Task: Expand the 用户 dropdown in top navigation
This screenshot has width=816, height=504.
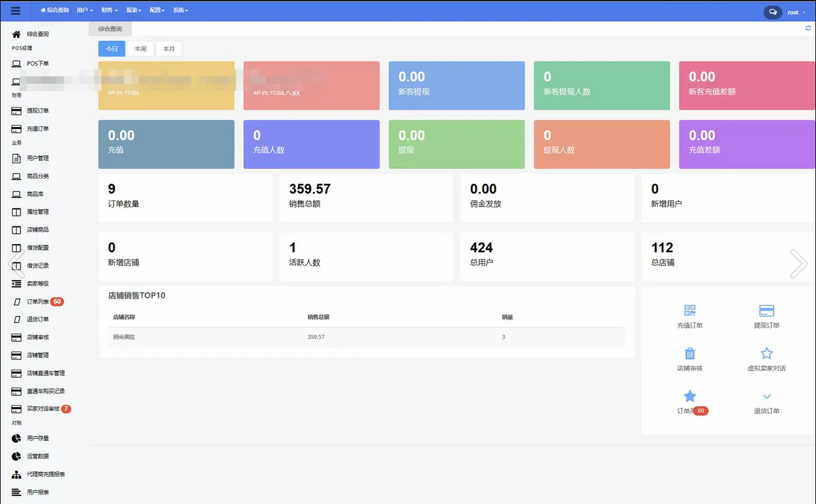Action: [x=85, y=11]
